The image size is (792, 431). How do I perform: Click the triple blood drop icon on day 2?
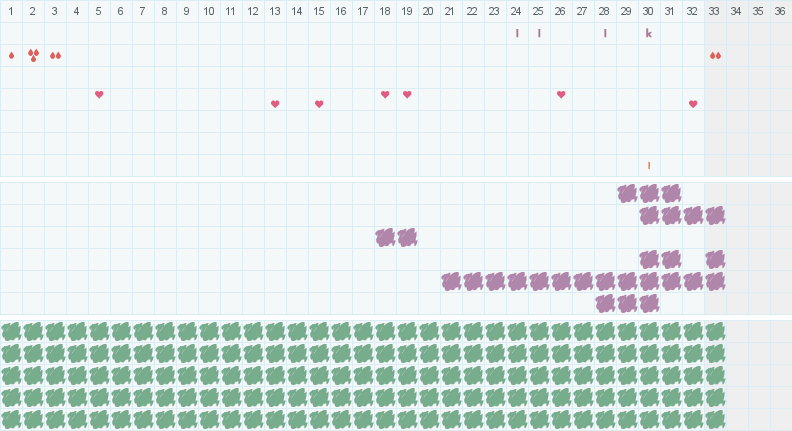(33, 55)
